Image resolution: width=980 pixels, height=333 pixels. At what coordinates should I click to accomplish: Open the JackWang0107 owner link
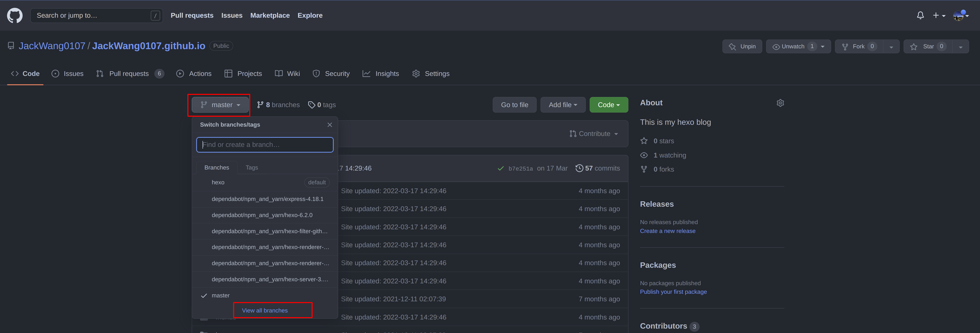52,46
